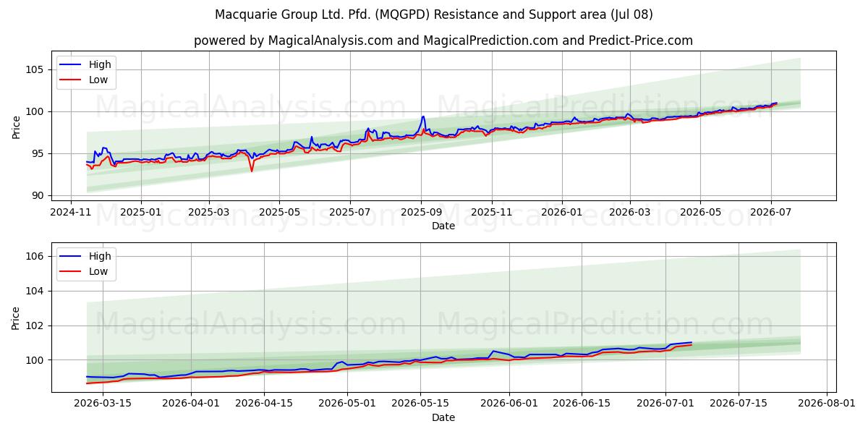Image resolution: width=868 pixels, height=434 pixels.
Task: Click the 2026-07 x-axis tick label
Action: tap(771, 212)
